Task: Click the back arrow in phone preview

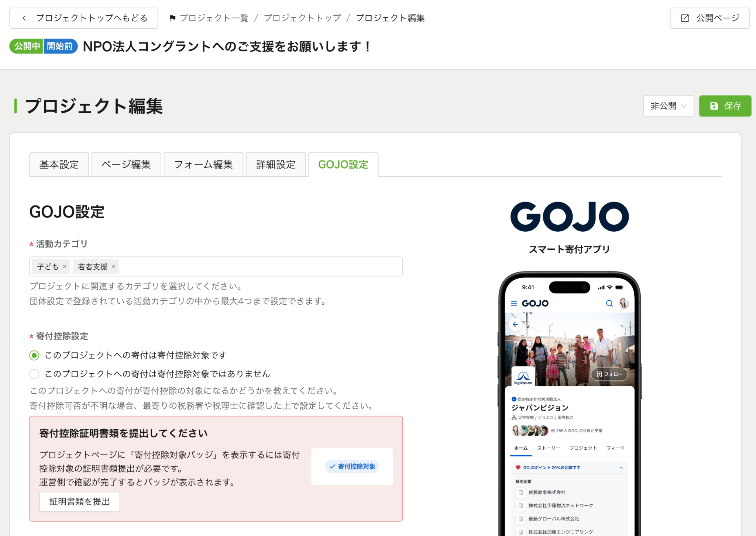Action: (515, 324)
